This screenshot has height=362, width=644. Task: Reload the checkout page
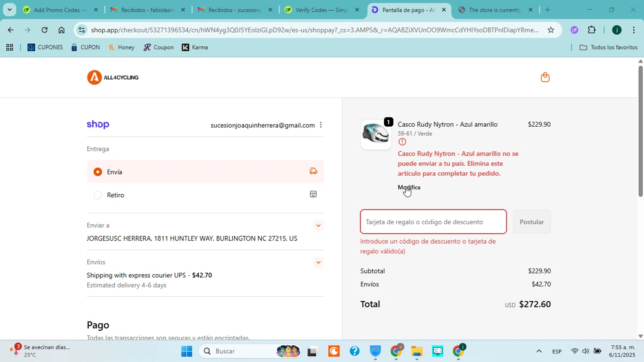[44, 30]
